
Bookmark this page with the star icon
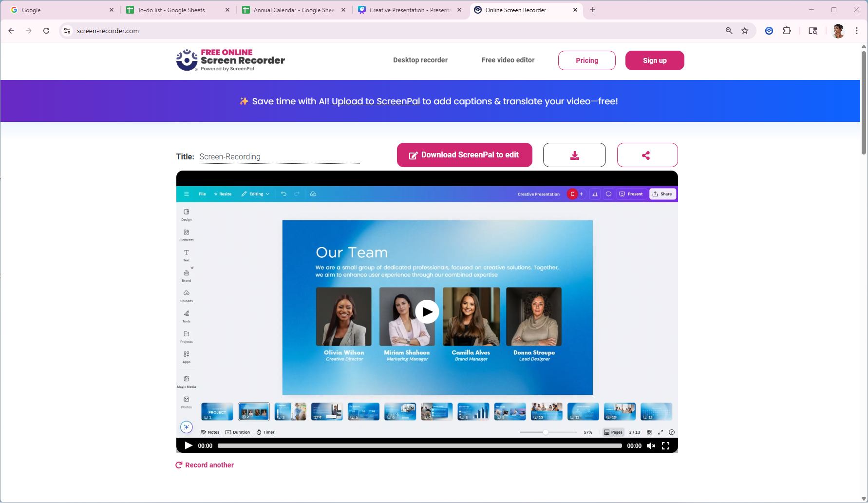[x=745, y=31]
